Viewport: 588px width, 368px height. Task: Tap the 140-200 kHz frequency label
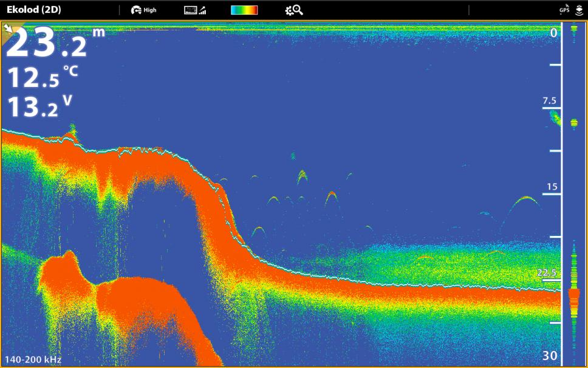click(x=32, y=360)
